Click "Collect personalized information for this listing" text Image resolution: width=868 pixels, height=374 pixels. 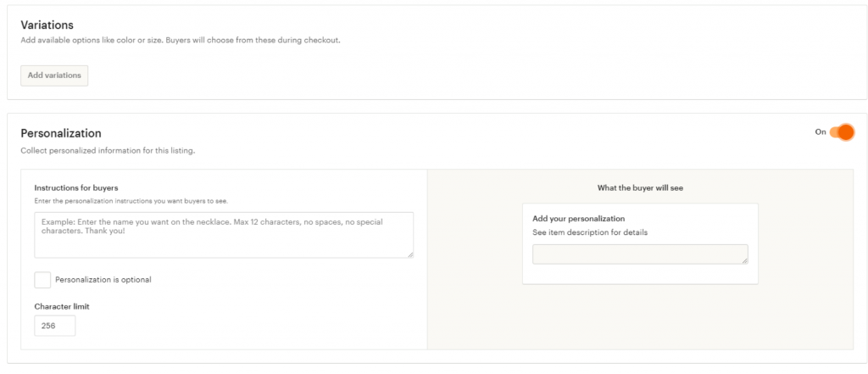tap(108, 151)
